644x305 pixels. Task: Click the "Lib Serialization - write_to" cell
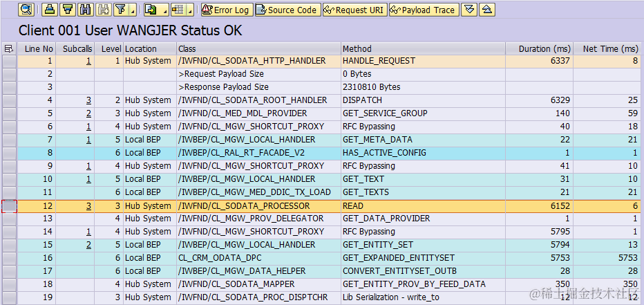point(423,297)
